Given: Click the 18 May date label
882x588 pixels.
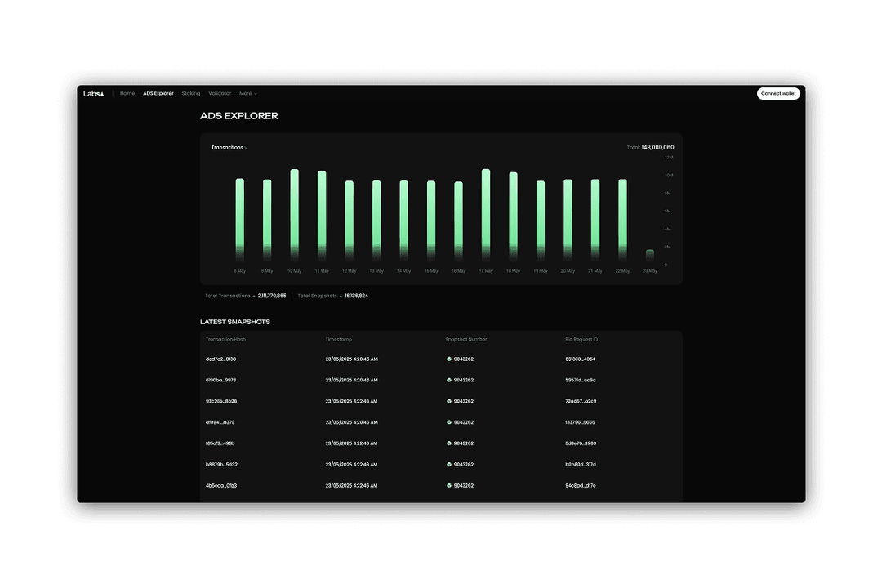Looking at the screenshot, I should pyautogui.click(x=513, y=271).
